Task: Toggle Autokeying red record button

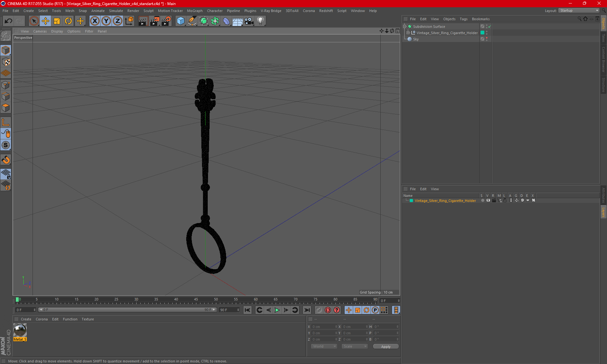Action: (x=328, y=310)
